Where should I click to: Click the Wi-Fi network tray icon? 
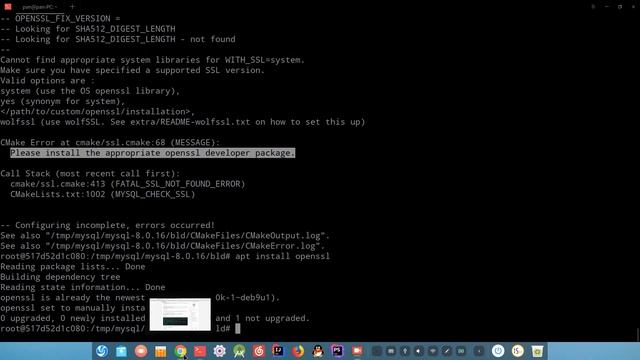click(433, 351)
